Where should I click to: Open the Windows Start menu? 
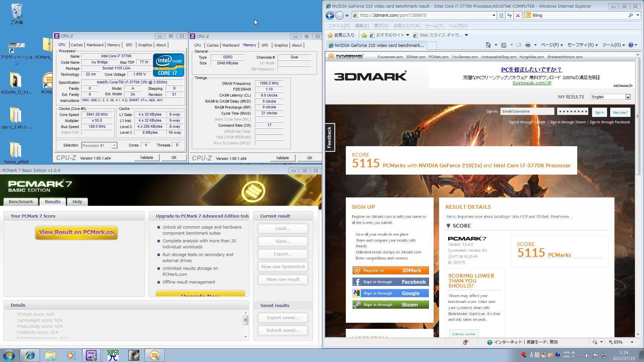[x=9, y=355]
